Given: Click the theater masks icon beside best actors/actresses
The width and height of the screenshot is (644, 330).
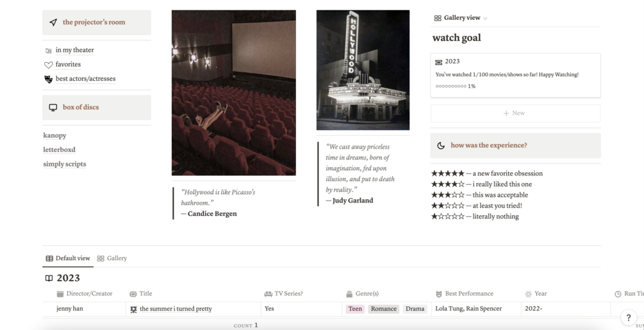Looking at the screenshot, I should [49, 79].
